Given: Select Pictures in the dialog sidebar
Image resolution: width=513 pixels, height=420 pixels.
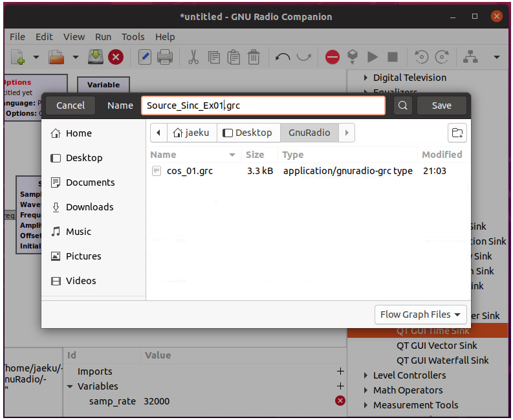Looking at the screenshot, I should (x=94, y=256).
